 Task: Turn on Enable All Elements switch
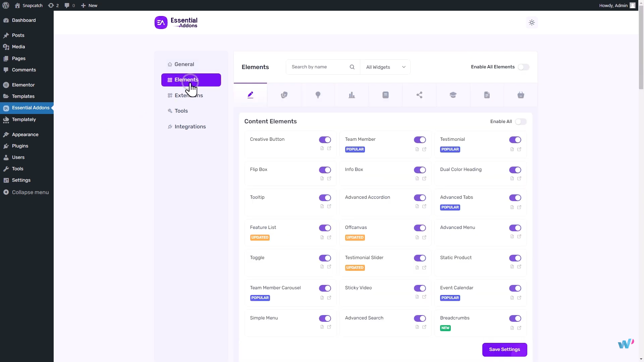click(523, 67)
